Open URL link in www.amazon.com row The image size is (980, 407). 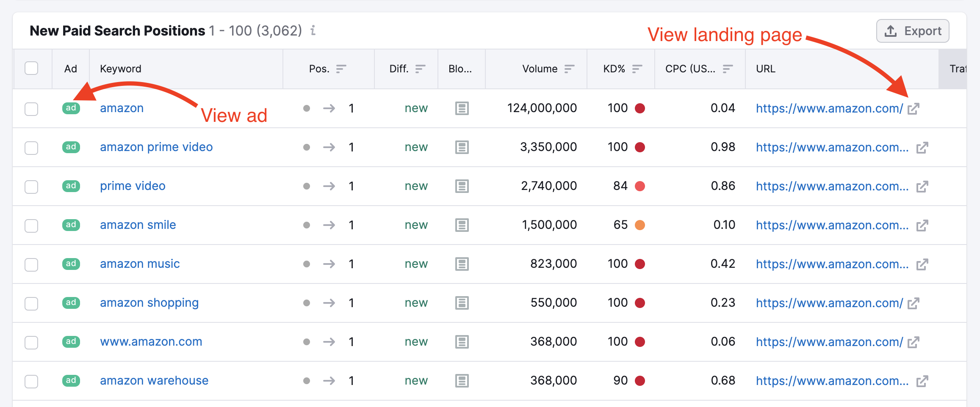pos(830,342)
